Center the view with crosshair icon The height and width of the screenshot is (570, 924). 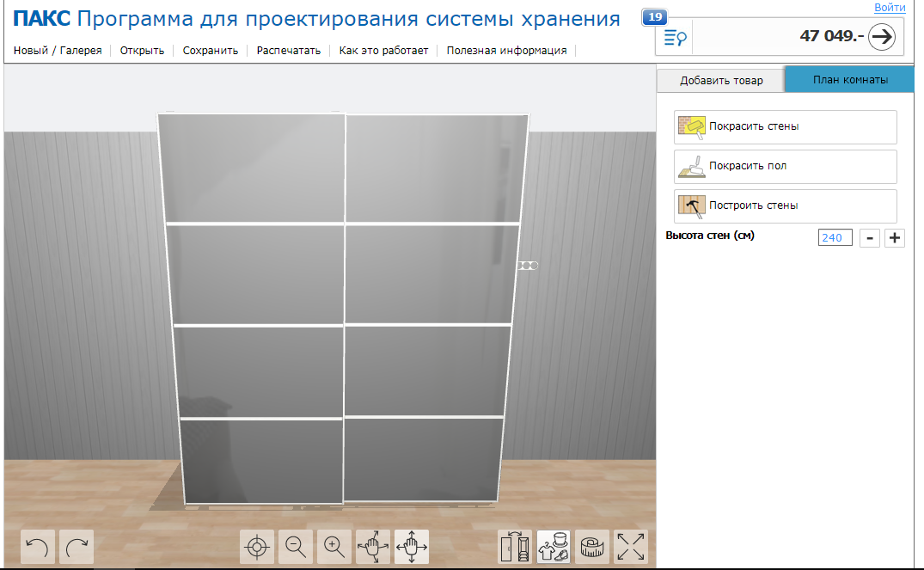(257, 547)
